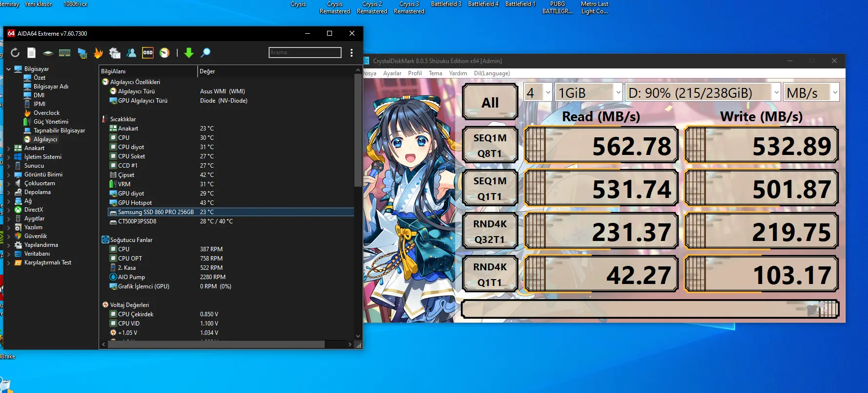Click the AIDA64 horizontal scrollbar thumb
The height and width of the screenshot is (393, 868).
216,345
